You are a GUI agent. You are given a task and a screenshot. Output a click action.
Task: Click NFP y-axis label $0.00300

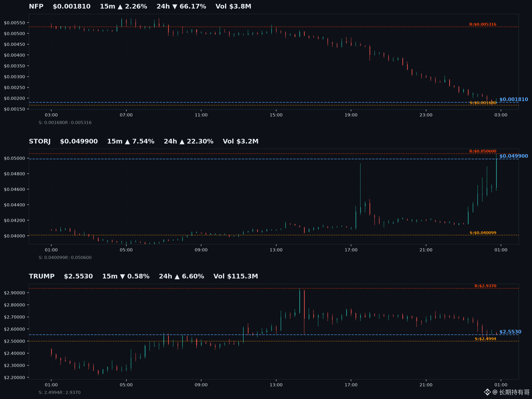point(14,77)
